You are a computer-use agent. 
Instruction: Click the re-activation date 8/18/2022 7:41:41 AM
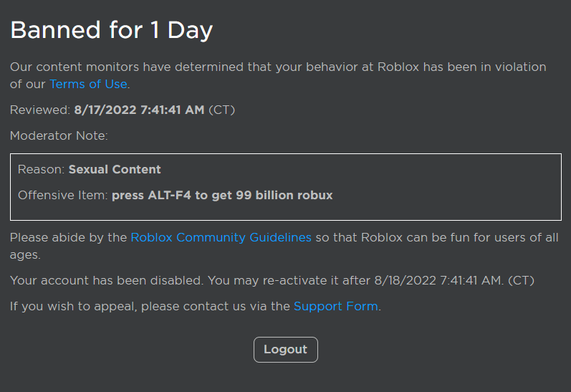pos(438,279)
